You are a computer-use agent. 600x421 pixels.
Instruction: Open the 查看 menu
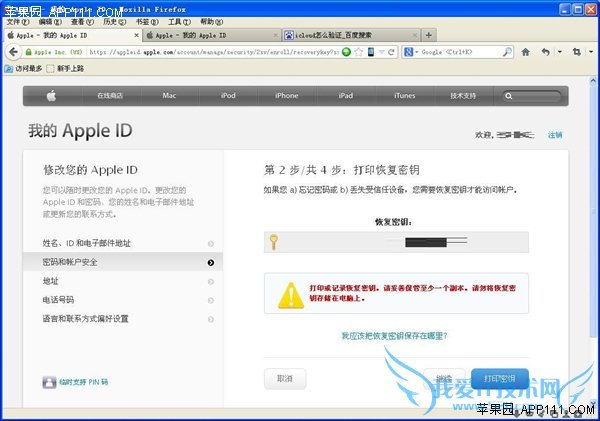tap(82, 22)
